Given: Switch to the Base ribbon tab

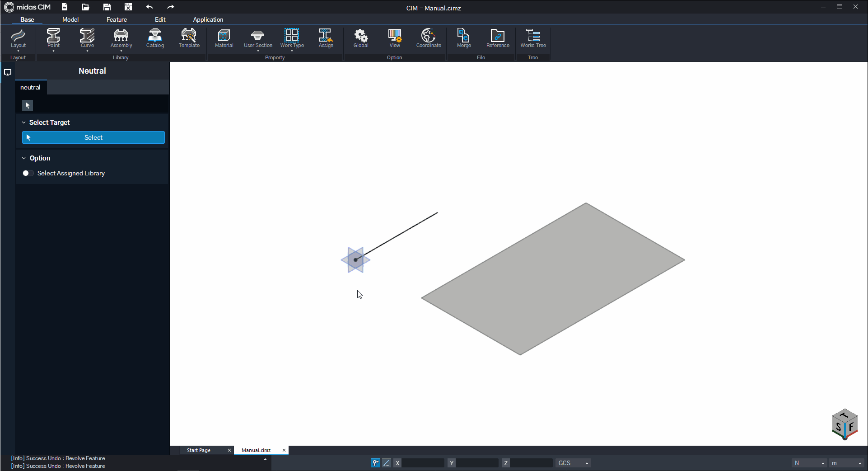Looking at the screenshot, I should 27,19.
